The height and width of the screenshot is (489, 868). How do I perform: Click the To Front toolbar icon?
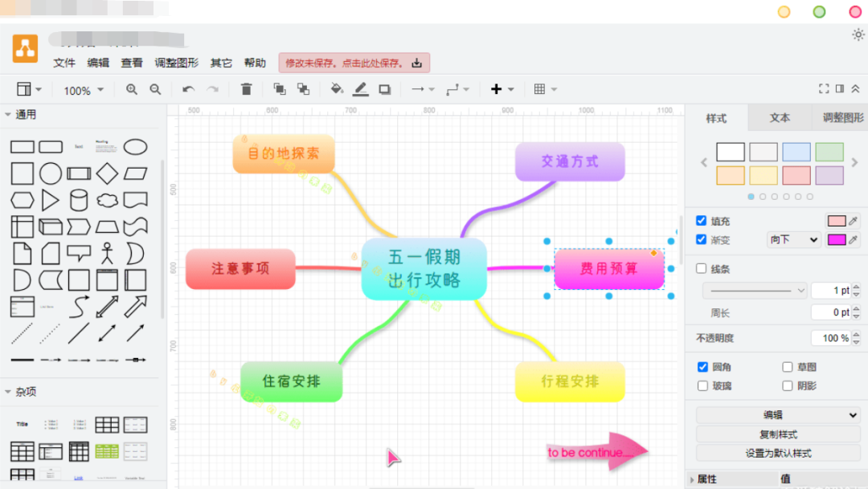[280, 88]
